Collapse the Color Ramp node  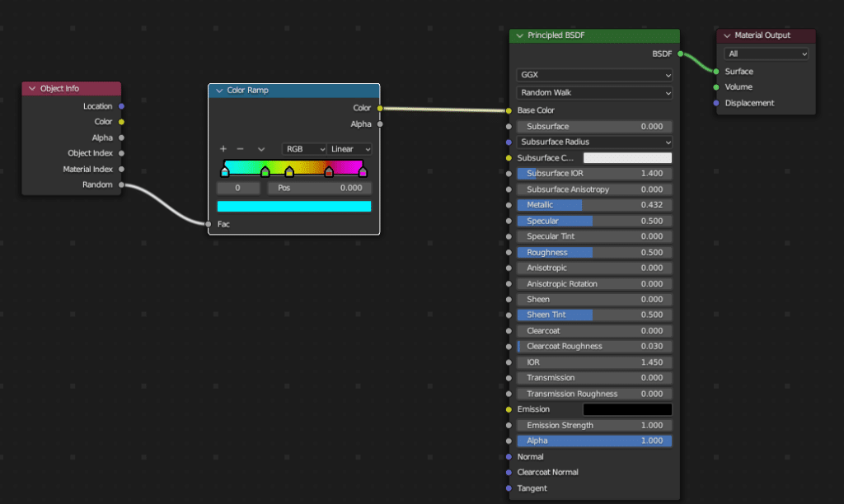tap(219, 91)
